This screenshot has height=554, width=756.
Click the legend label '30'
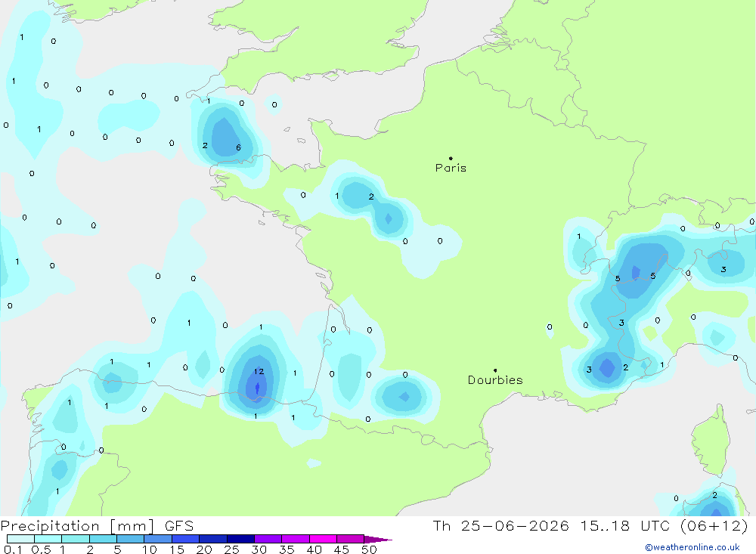(259, 549)
